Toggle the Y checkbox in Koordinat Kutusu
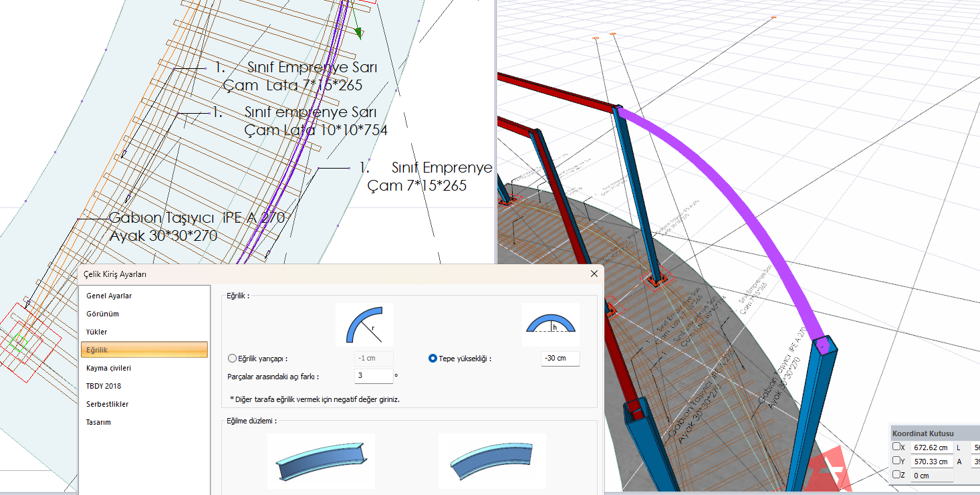The height and width of the screenshot is (495, 980). 896,461
